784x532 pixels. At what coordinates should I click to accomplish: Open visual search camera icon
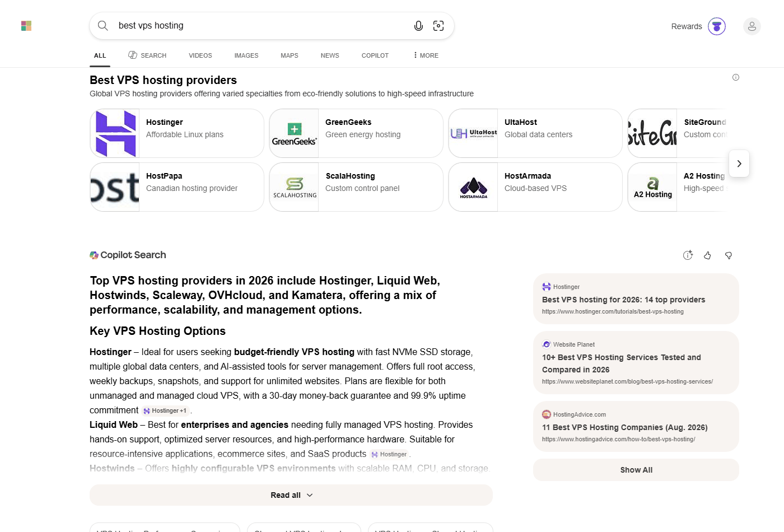coord(438,26)
